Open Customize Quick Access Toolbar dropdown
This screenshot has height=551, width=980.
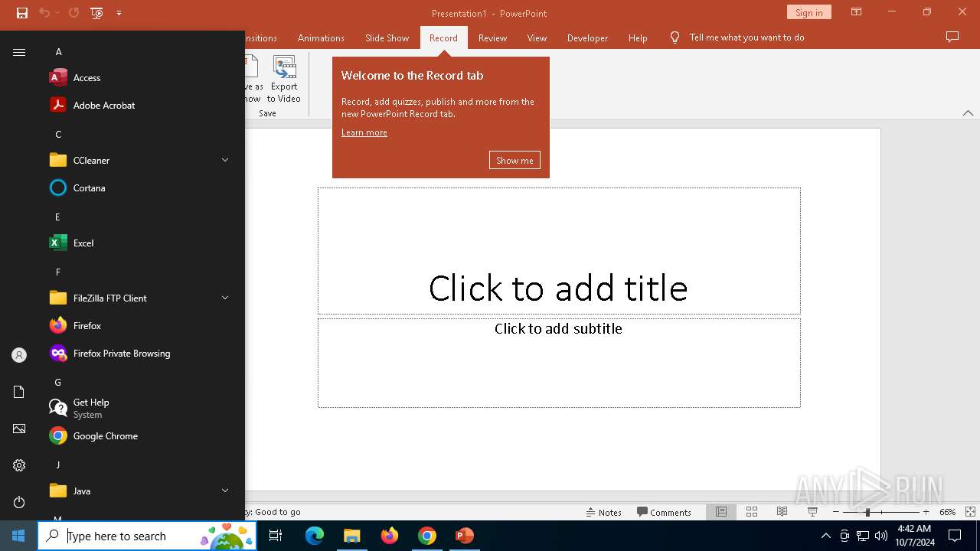[x=119, y=13]
